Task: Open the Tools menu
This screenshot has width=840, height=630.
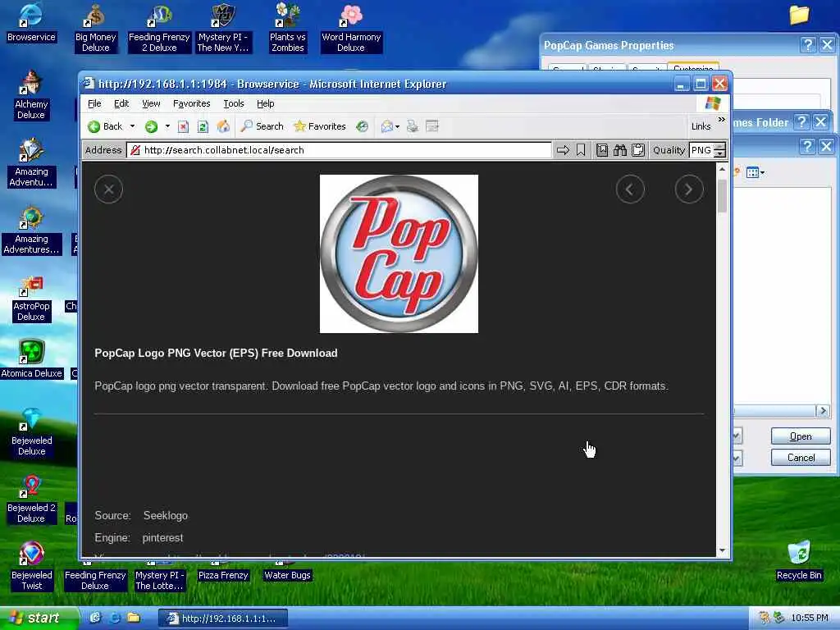Action: point(234,103)
